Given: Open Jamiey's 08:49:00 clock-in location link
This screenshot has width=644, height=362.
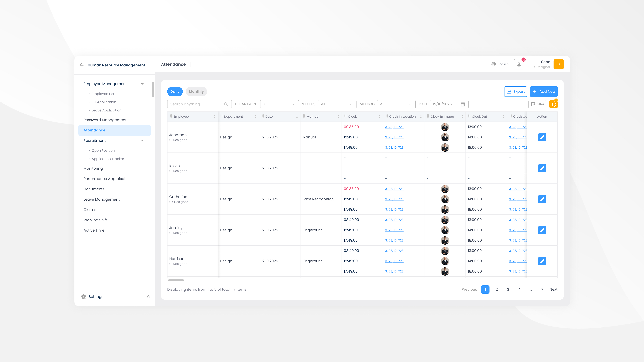Looking at the screenshot, I should pos(394,220).
